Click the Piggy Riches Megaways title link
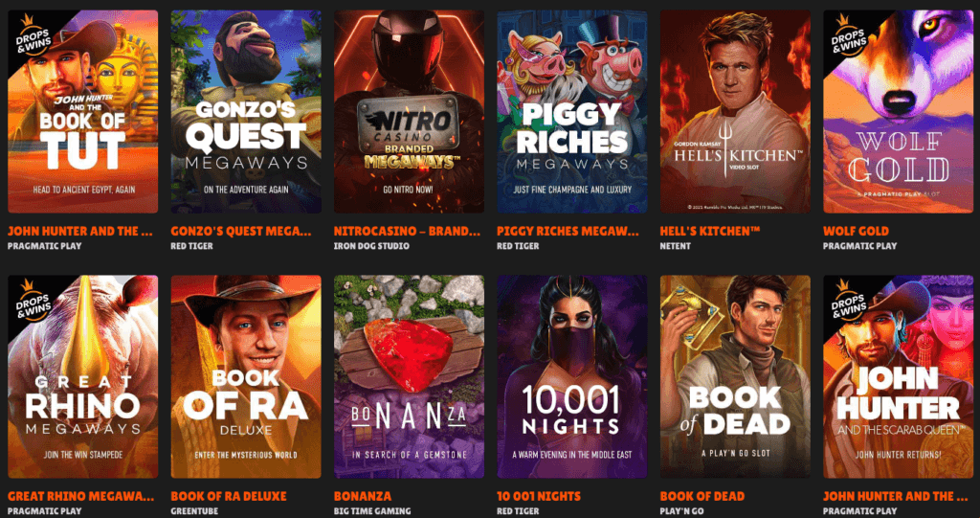 [568, 231]
